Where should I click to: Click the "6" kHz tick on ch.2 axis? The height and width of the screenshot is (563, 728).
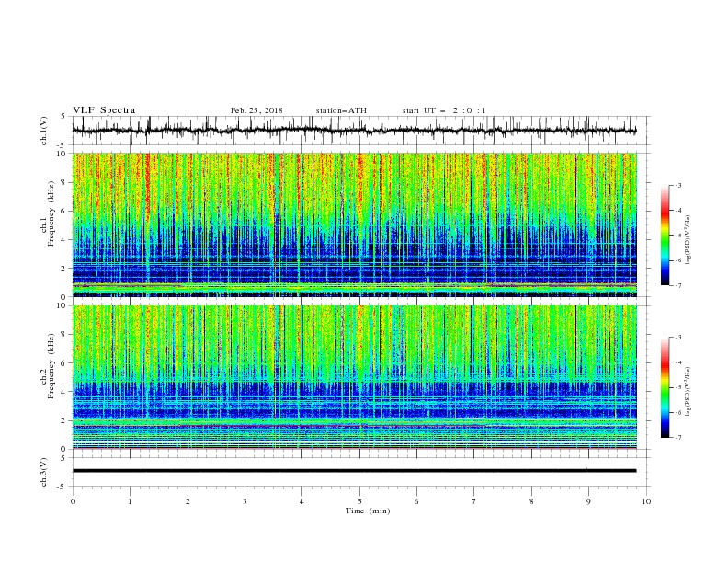[x=64, y=363]
